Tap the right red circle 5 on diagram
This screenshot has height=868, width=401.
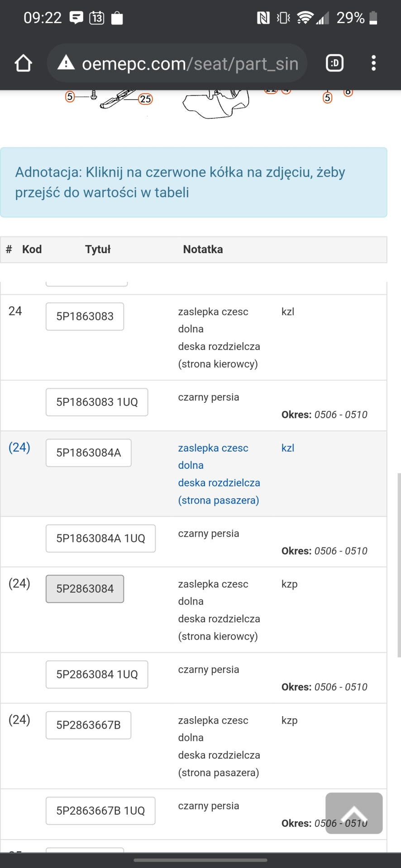coord(328,98)
